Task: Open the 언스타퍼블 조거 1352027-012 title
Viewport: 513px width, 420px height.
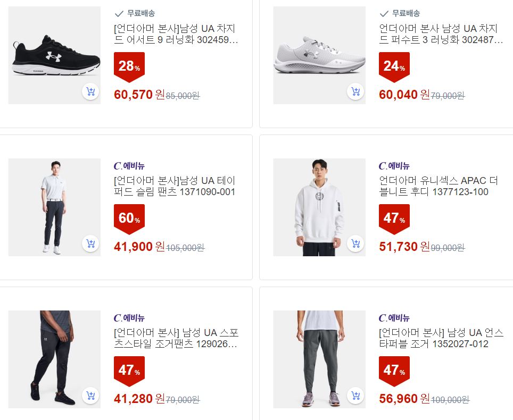Action: tap(441, 338)
